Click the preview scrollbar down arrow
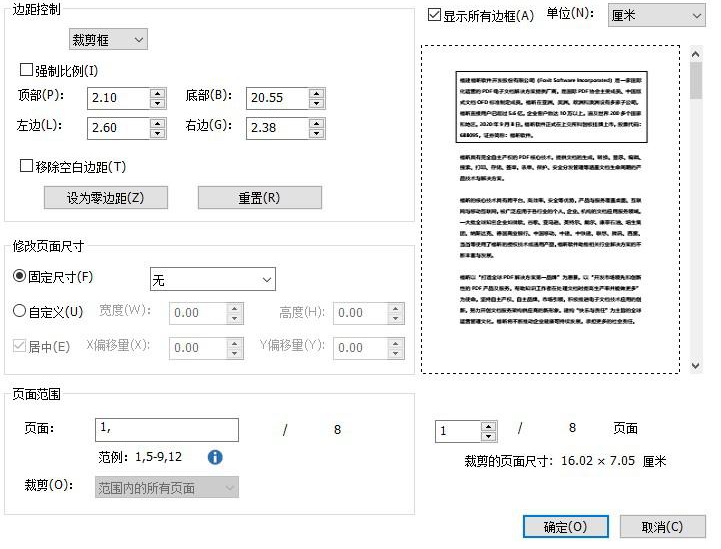 coord(695,366)
